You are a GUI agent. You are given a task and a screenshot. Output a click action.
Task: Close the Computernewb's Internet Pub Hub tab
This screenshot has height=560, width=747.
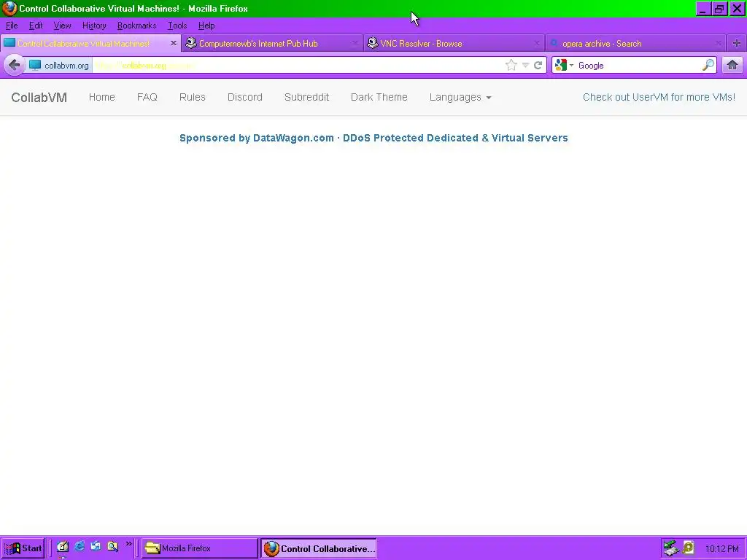(355, 43)
